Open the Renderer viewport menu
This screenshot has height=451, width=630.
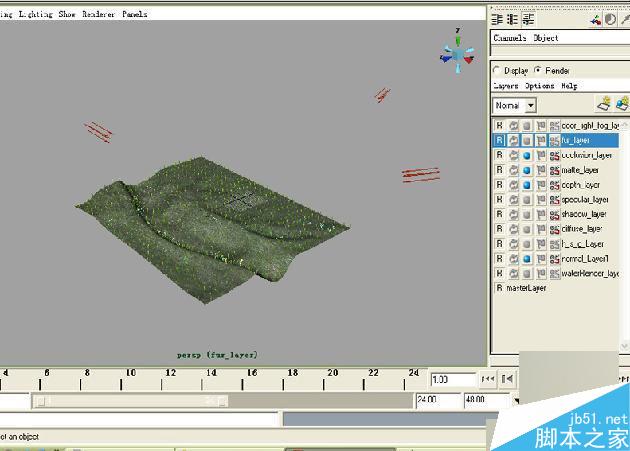(x=98, y=14)
